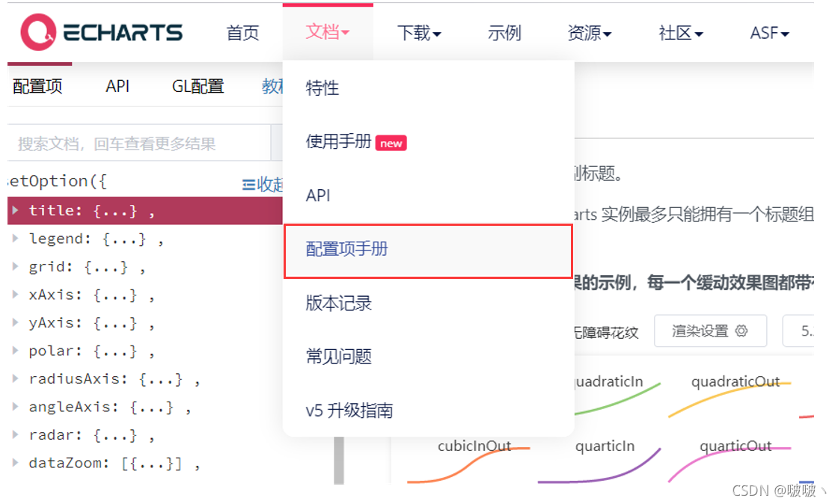
Task: Expand the angleAxis option arrow
Action: click(16, 406)
